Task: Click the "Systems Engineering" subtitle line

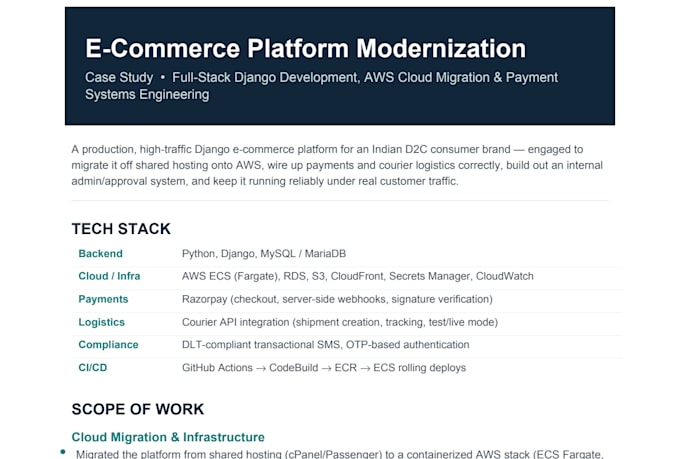Action: pyautogui.click(x=147, y=94)
